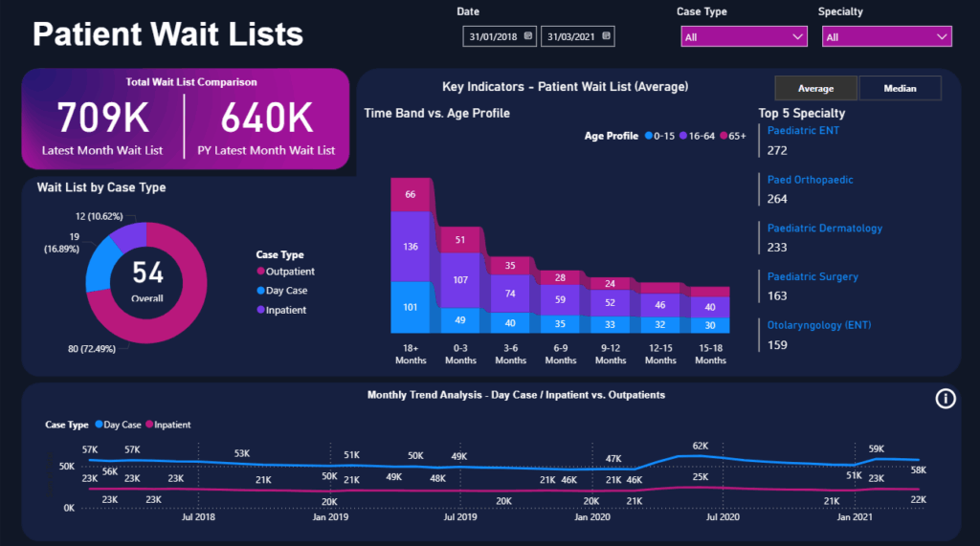This screenshot has width=980, height=546.
Task: Click start date field 31/01/2018
Action: [x=492, y=36]
